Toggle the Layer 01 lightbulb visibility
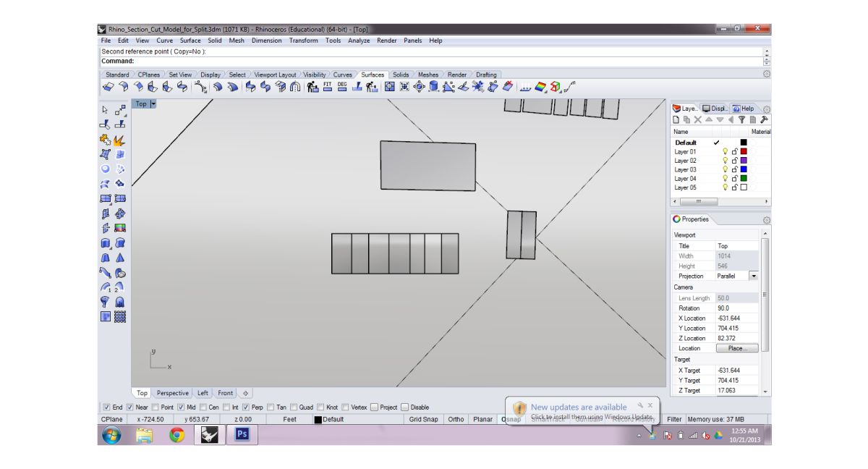Image resolution: width=868 pixels, height=469 pixels. click(x=725, y=152)
